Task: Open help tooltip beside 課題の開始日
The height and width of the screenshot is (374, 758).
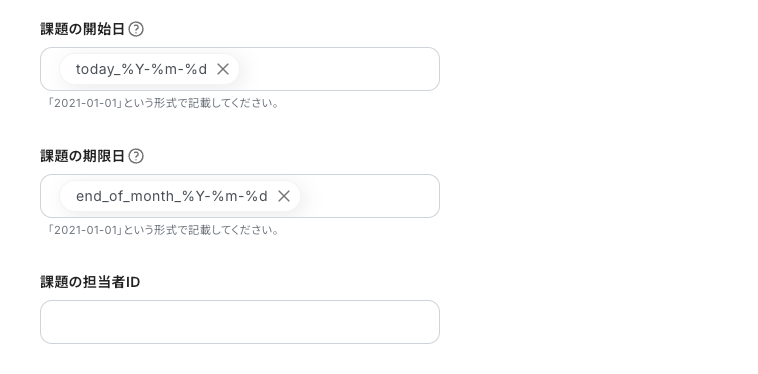Action: click(x=136, y=29)
